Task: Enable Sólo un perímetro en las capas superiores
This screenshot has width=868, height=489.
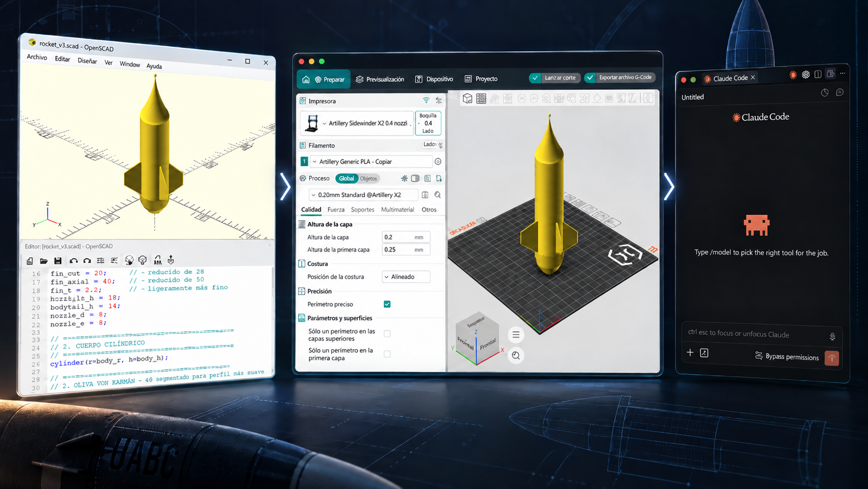Action: [387, 334]
